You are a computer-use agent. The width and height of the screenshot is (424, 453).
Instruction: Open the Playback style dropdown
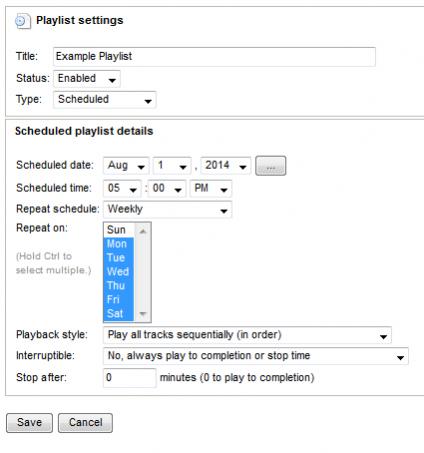247,335
